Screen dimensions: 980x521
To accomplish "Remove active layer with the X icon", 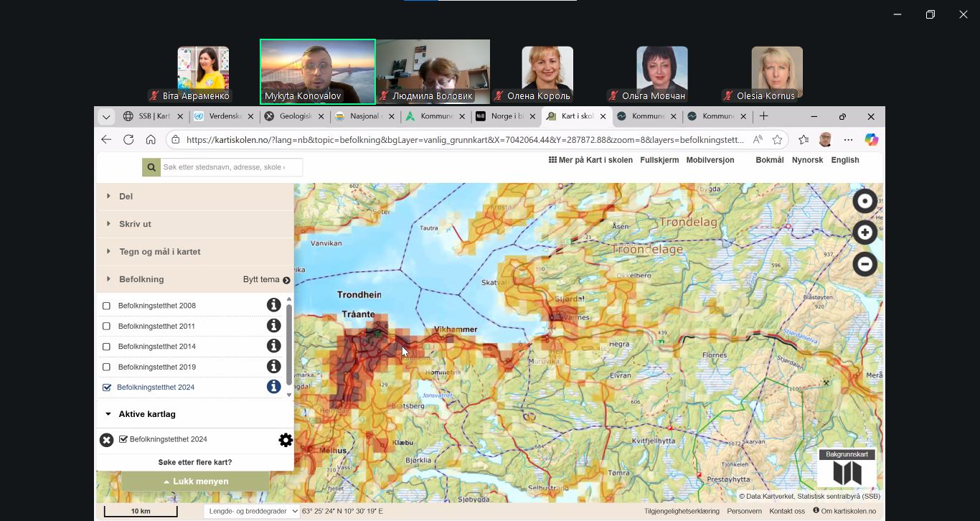I will [106, 440].
